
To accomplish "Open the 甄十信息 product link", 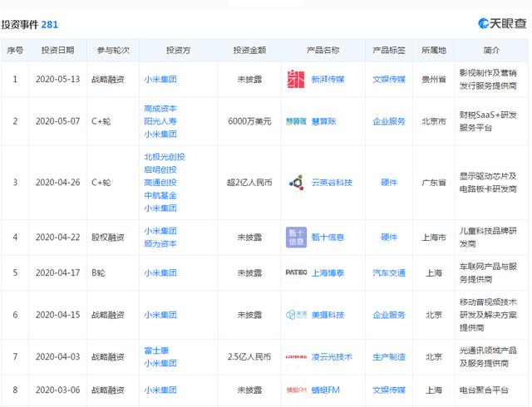I will [x=328, y=237].
